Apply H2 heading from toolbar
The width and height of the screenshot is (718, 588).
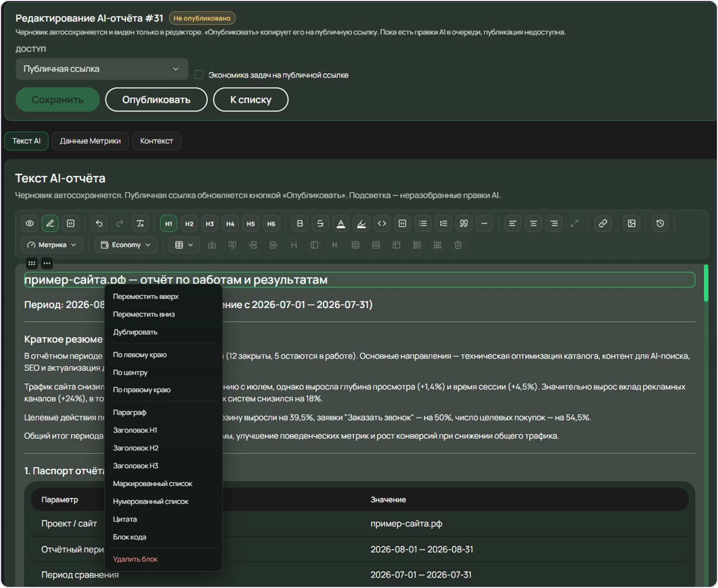tap(189, 223)
